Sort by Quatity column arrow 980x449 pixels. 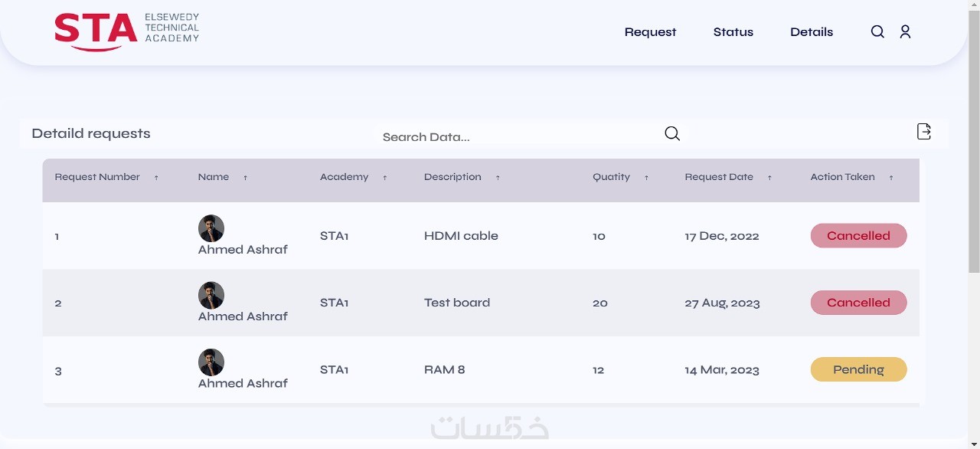[x=646, y=178]
